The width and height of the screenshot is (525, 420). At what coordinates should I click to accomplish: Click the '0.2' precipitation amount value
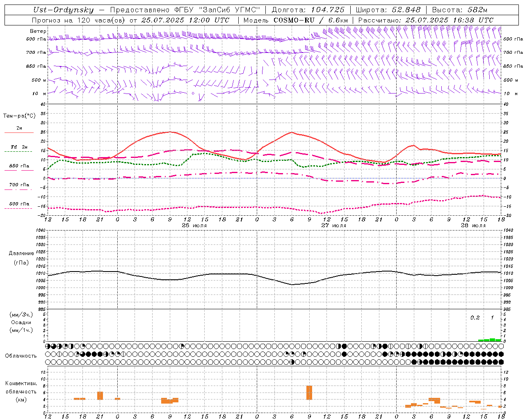pyautogui.click(x=475, y=317)
